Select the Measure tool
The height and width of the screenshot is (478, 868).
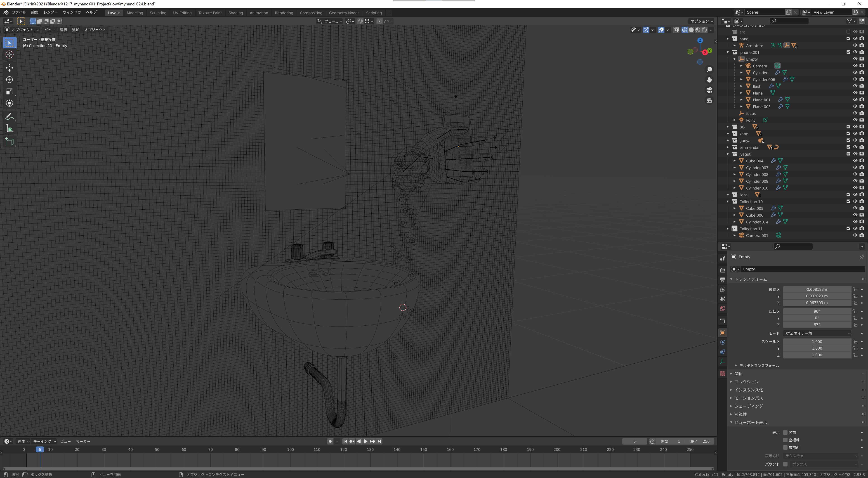click(x=9, y=129)
